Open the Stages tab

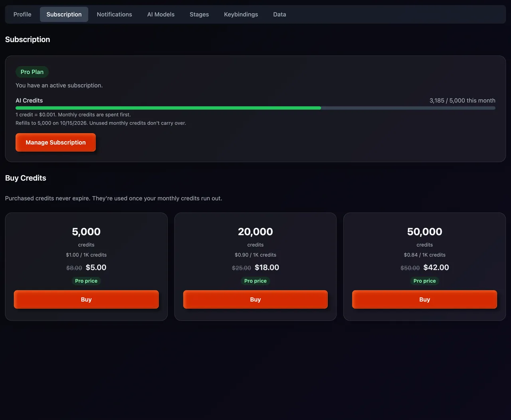(199, 14)
